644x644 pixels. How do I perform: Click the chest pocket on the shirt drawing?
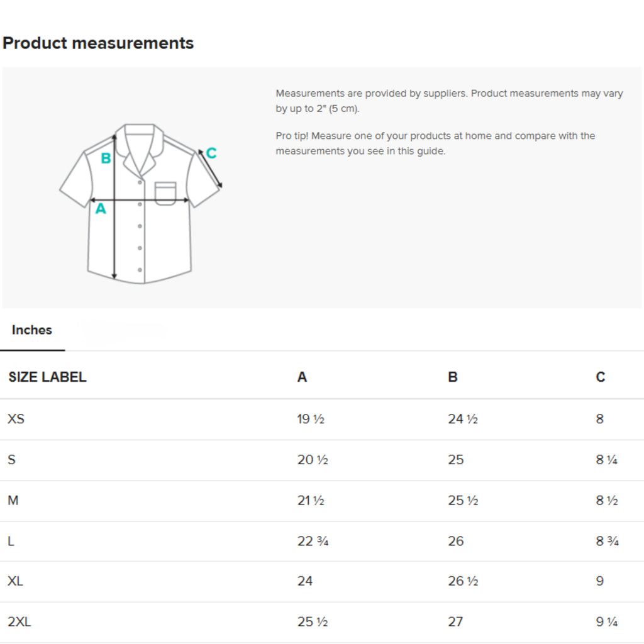(x=165, y=193)
